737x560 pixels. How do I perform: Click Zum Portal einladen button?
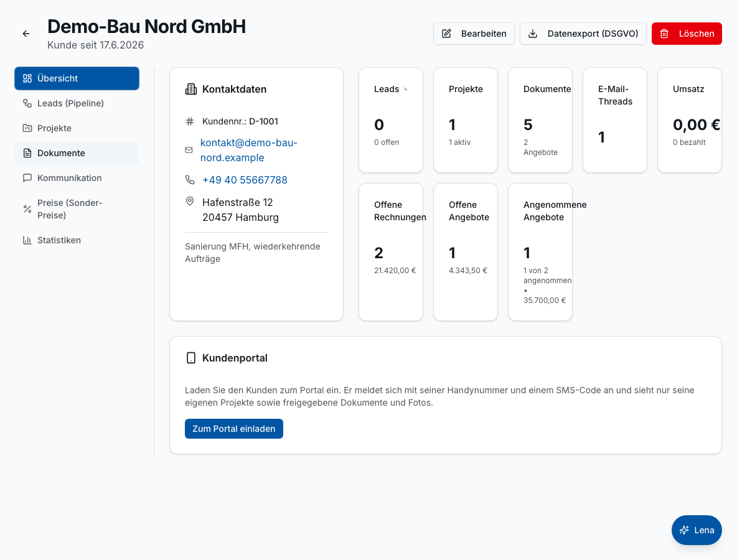click(233, 429)
